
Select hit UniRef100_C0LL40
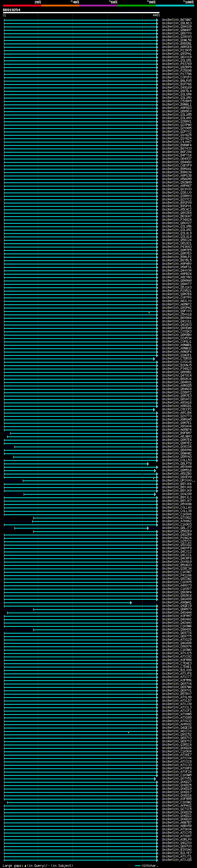(176, 508)
